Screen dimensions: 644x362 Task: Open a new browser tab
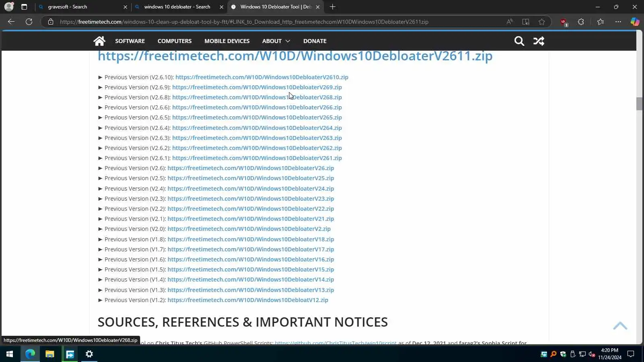(x=332, y=7)
